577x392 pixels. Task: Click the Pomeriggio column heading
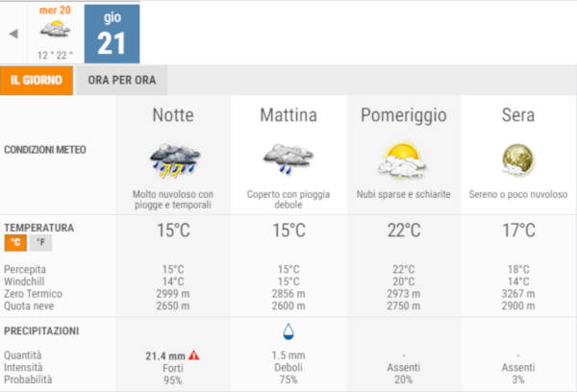pos(403,115)
